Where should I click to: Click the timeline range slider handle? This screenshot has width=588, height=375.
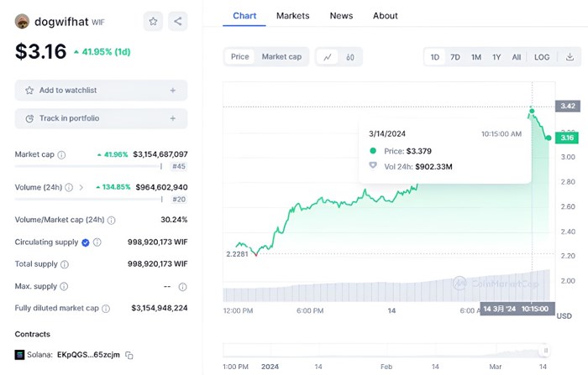(x=546, y=350)
